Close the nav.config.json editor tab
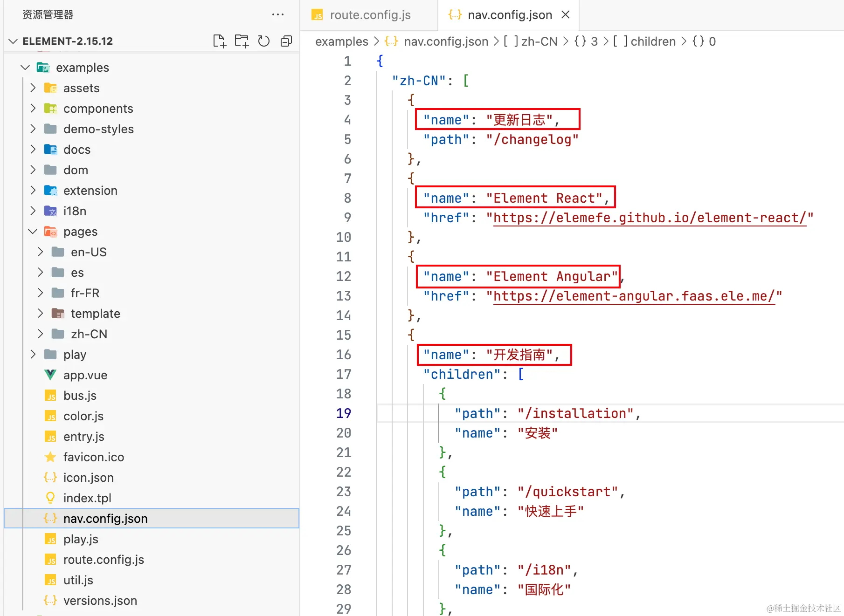The height and width of the screenshot is (616, 844). click(566, 15)
